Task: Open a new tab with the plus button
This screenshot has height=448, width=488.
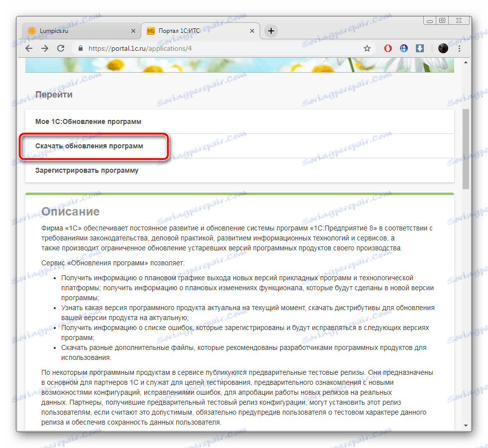Action: tap(271, 31)
